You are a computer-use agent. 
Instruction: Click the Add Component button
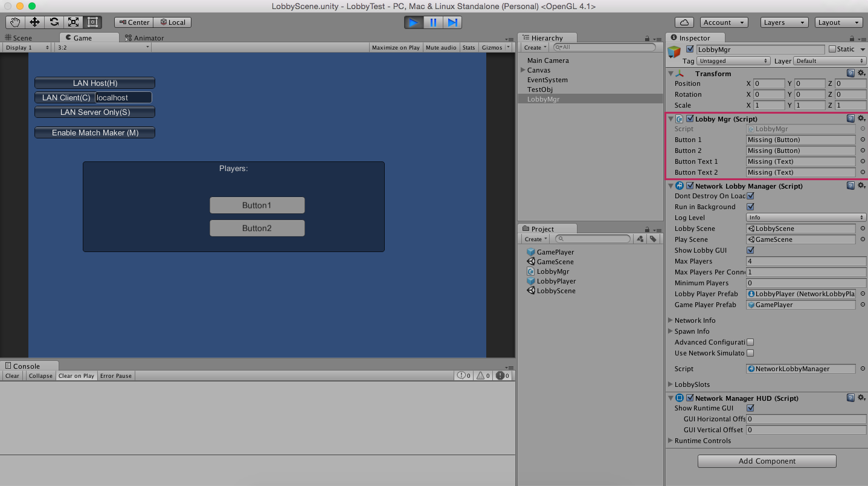click(767, 461)
